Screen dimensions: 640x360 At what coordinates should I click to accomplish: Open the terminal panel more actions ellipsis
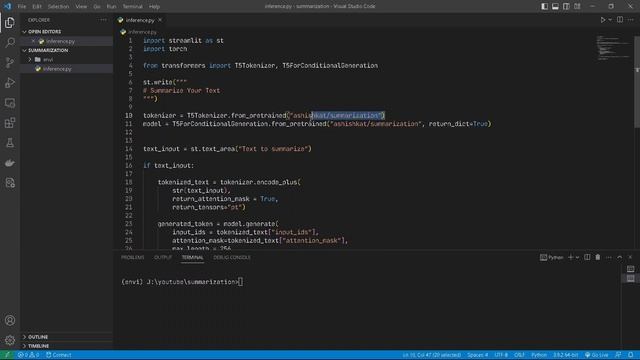(x=609, y=257)
